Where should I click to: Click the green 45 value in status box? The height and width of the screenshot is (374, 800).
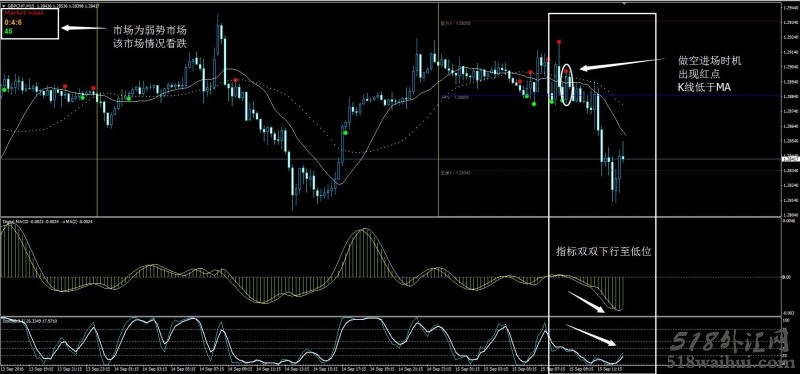coord(8,31)
